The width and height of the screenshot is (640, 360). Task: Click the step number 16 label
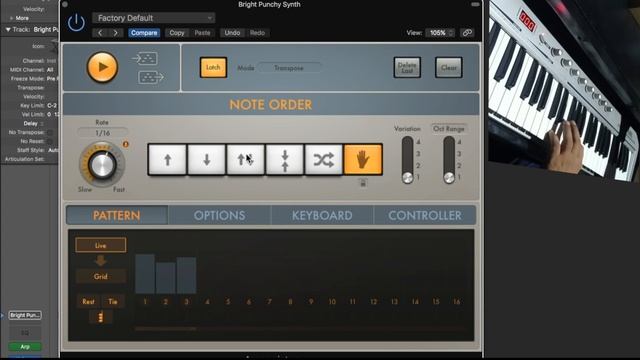457,302
